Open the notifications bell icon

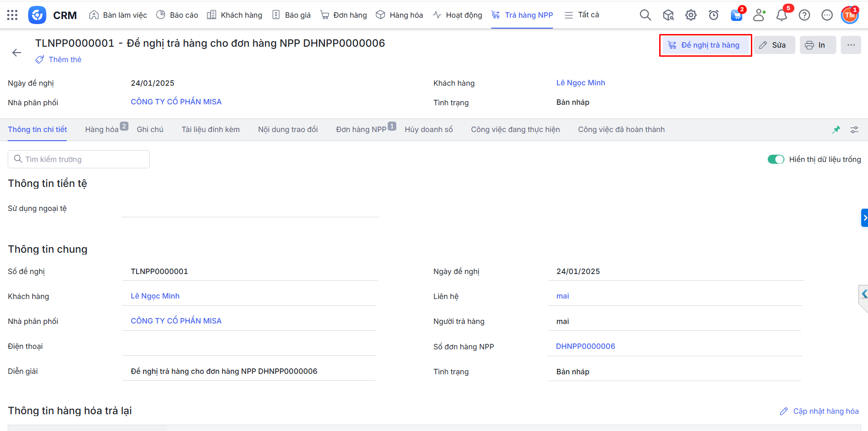tap(781, 15)
